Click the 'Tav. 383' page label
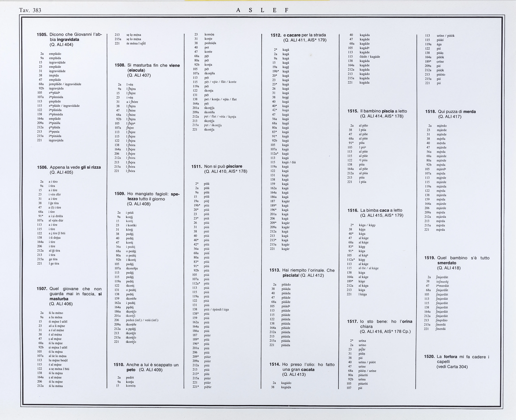Viewport: 516px width, 420px height. (x=30, y=10)
